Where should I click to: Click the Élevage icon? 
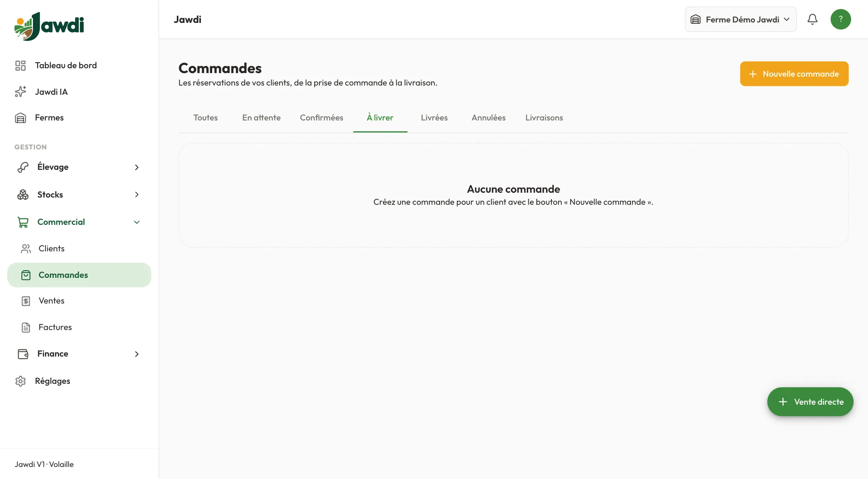coord(23,167)
